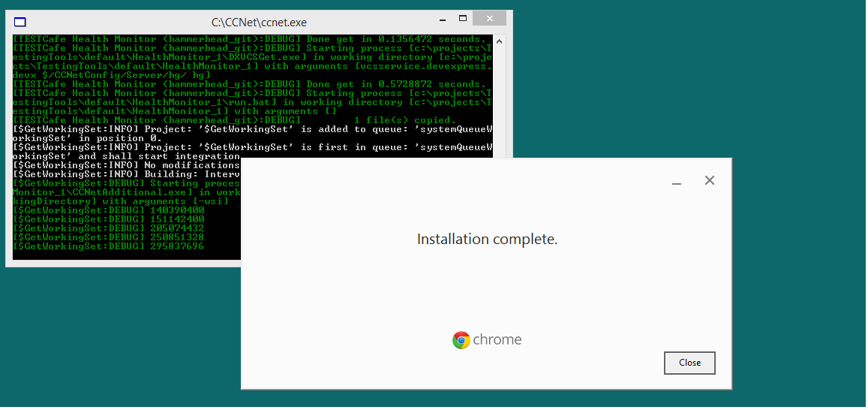The image size is (868, 410).
Task: Click the Close button in Chrome installer
Action: [689, 363]
